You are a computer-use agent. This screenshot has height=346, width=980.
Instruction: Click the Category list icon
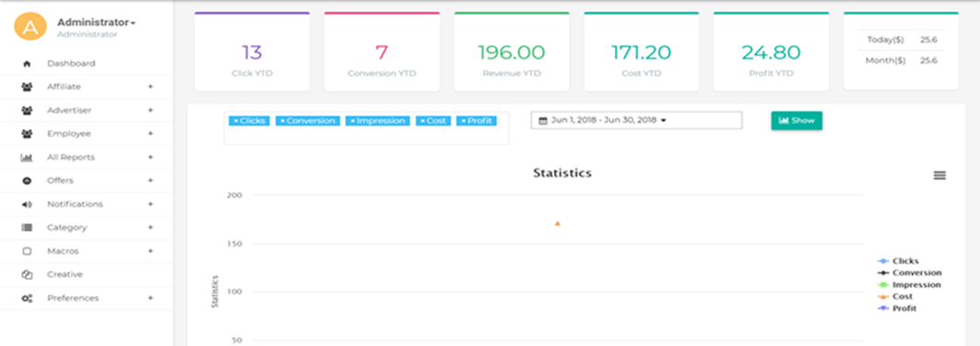point(26,228)
